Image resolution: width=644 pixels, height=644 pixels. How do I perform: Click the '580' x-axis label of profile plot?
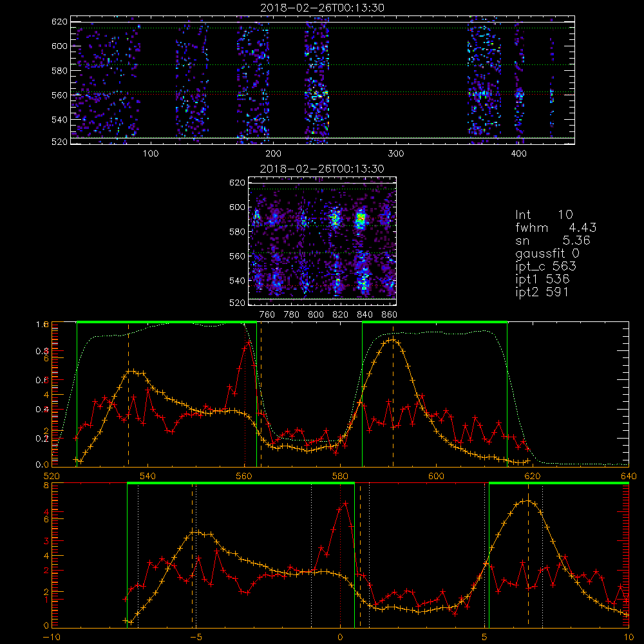pos(340,477)
